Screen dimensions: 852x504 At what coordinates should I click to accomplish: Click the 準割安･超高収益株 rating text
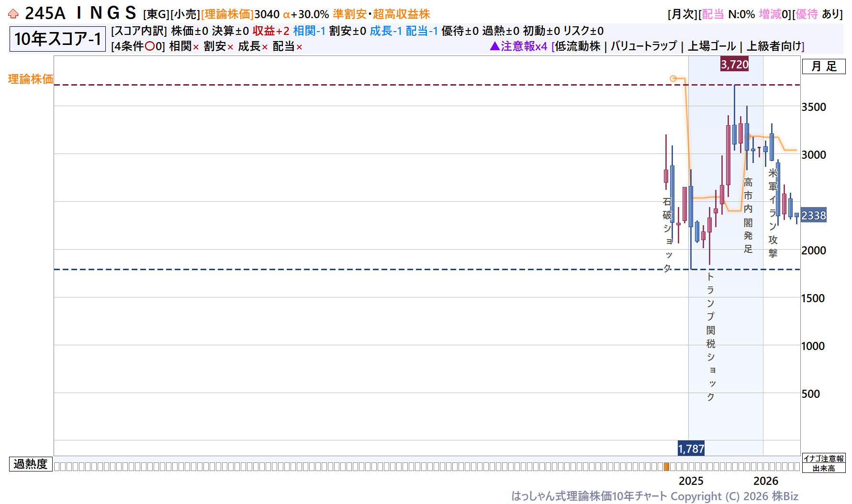coord(381,14)
